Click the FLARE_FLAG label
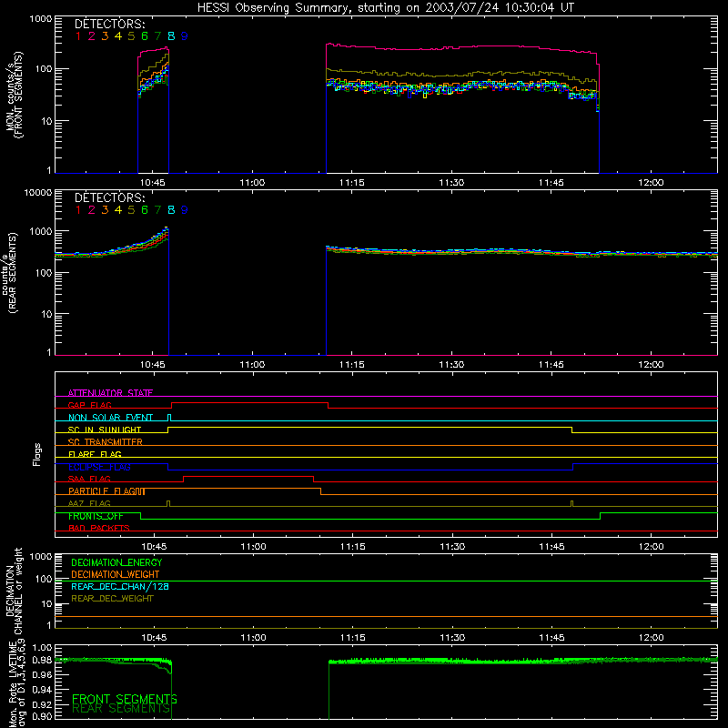Image resolution: width=728 pixels, height=728 pixels. 95,454
